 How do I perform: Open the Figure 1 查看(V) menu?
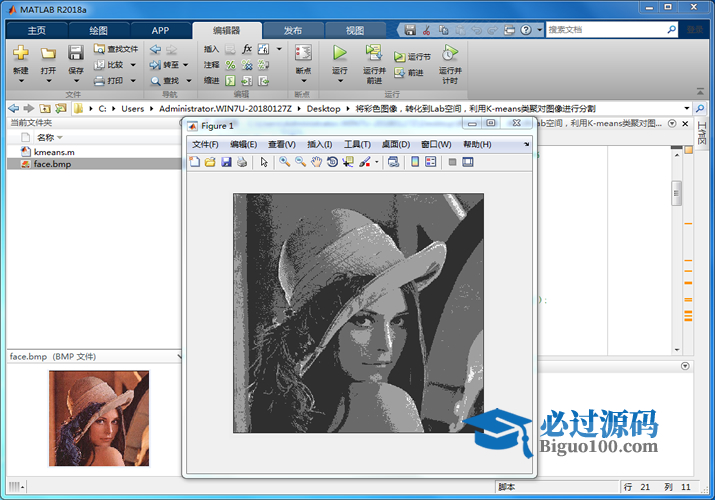coord(282,144)
